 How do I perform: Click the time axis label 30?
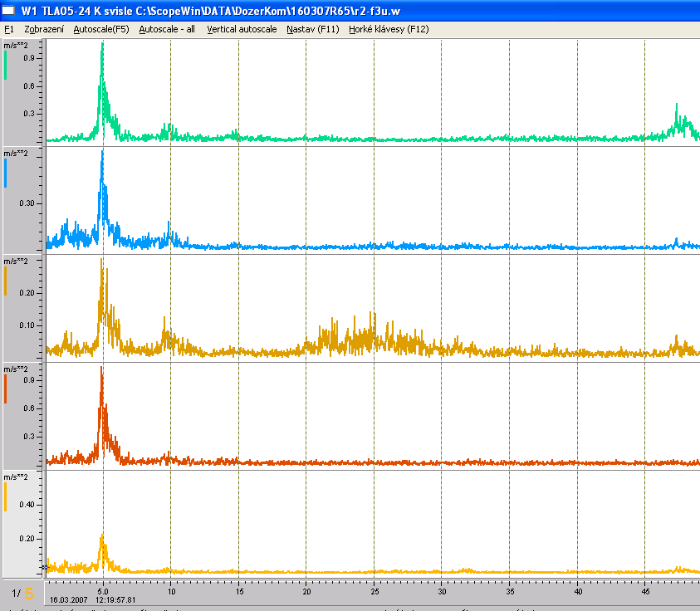coord(442,592)
